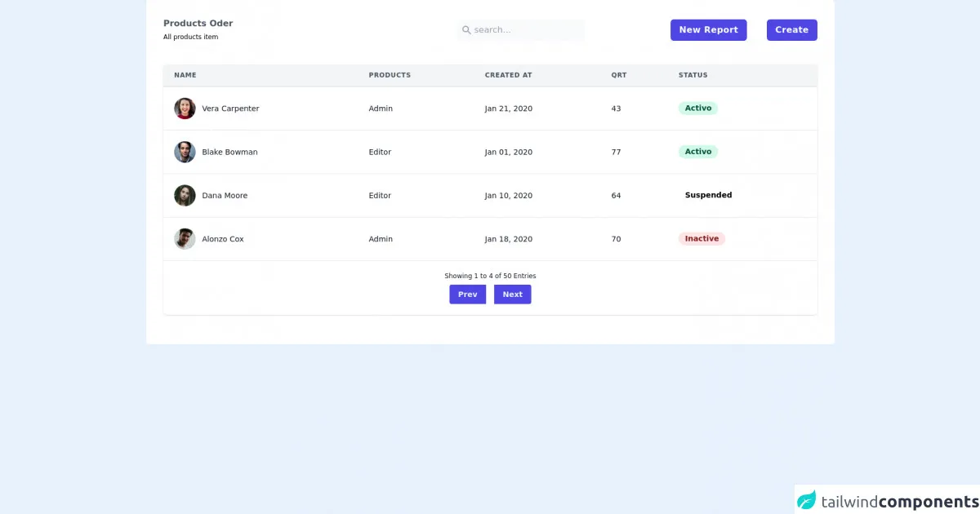Click the Created At column header
The width and height of the screenshot is (980, 514).
508,75
